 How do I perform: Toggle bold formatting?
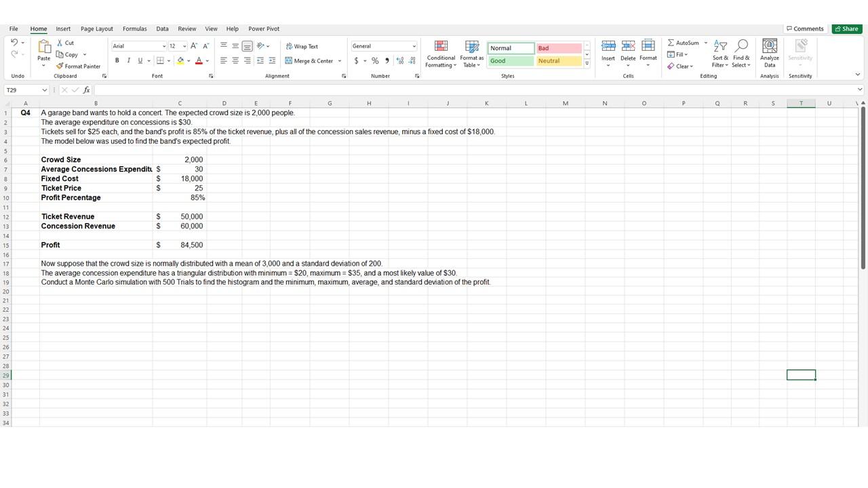[x=117, y=60]
